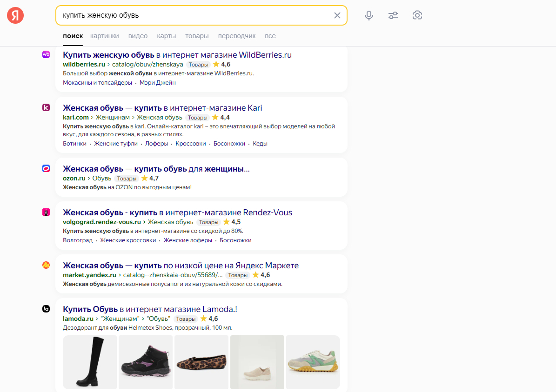Open the все tab
556x392 pixels.
click(x=270, y=36)
